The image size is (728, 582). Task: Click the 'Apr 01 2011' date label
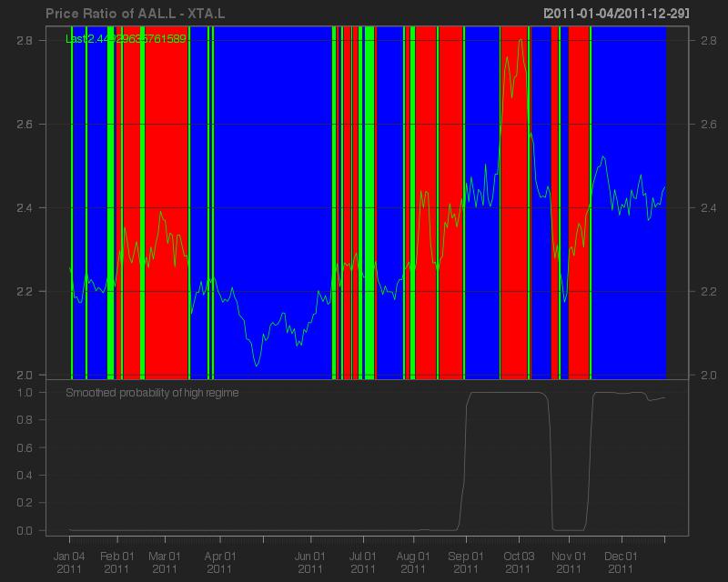coord(220,562)
